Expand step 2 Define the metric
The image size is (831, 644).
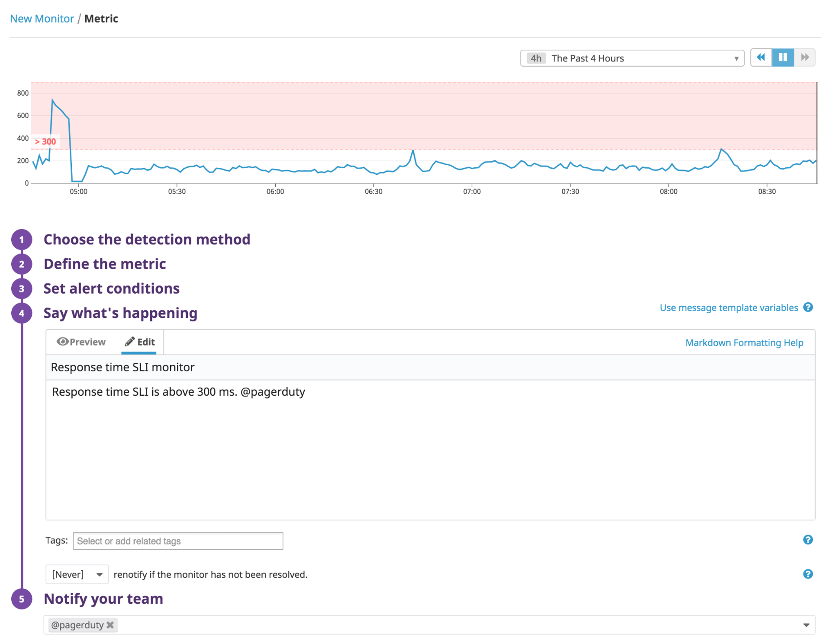pos(105,264)
